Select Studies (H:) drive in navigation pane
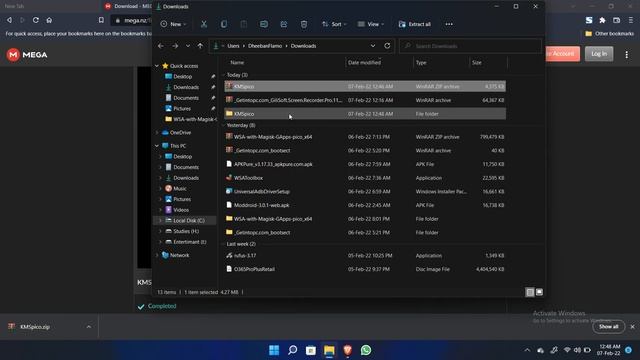640x360 pixels. click(185, 231)
